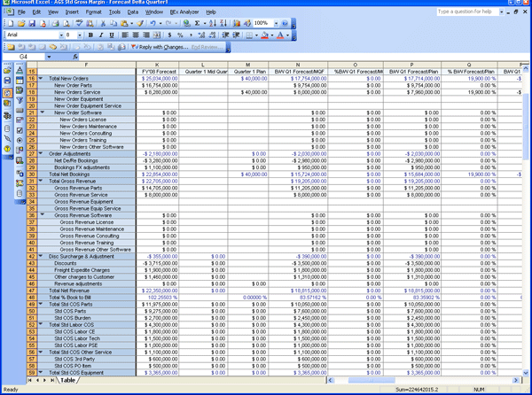Click the Type a question for help box
The height and width of the screenshot is (395, 532).
[x=476, y=12]
